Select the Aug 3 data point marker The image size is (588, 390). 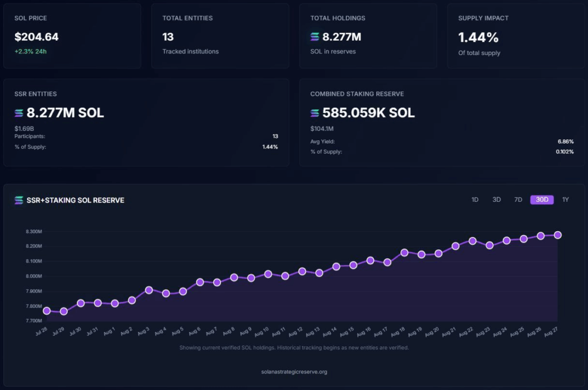tap(149, 290)
